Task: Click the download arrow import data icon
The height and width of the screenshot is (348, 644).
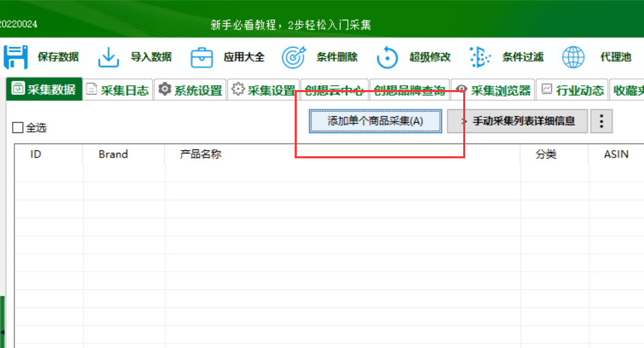Action: (x=108, y=57)
